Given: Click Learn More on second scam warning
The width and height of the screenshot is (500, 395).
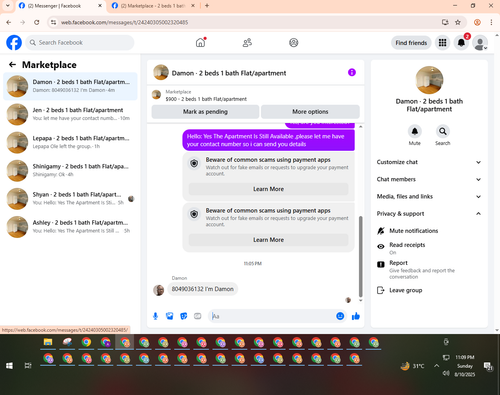Looking at the screenshot, I should [268, 240].
